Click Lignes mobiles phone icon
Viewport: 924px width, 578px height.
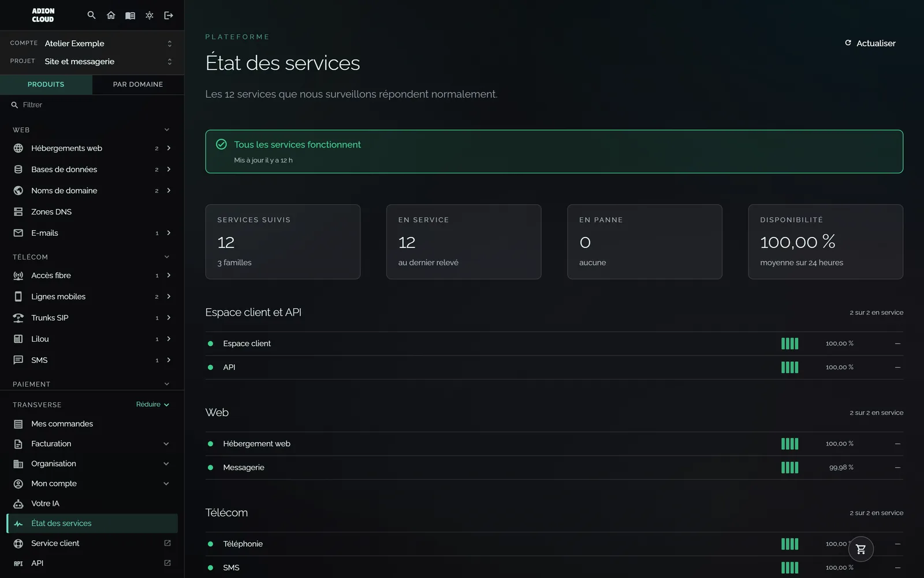pyautogui.click(x=18, y=297)
